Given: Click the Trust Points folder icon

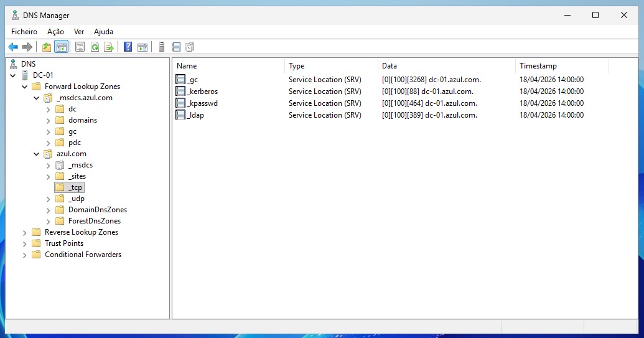Looking at the screenshot, I should (x=36, y=243).
